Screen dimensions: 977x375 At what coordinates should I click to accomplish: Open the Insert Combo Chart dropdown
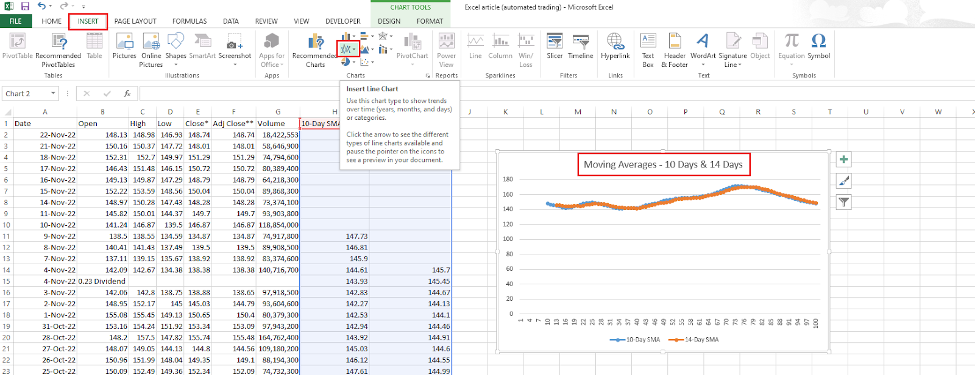384,49
